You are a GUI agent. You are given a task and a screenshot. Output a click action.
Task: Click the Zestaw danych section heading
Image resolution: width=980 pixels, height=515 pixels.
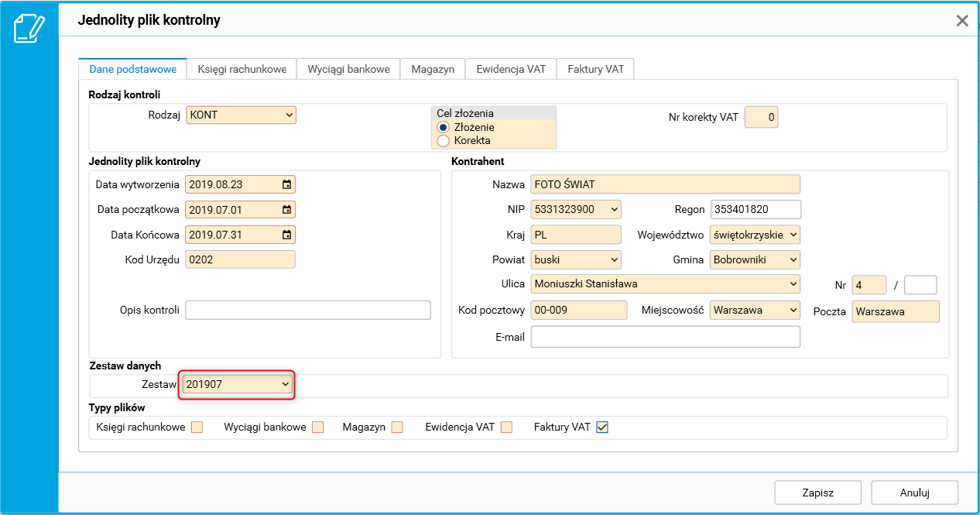point(125,366)
